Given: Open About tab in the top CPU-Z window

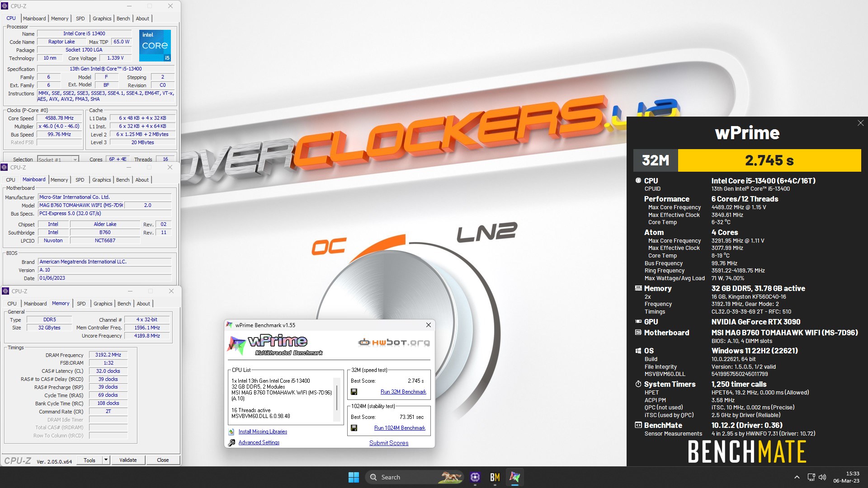Looking at the screenshot, I should (x=142, y=19).
